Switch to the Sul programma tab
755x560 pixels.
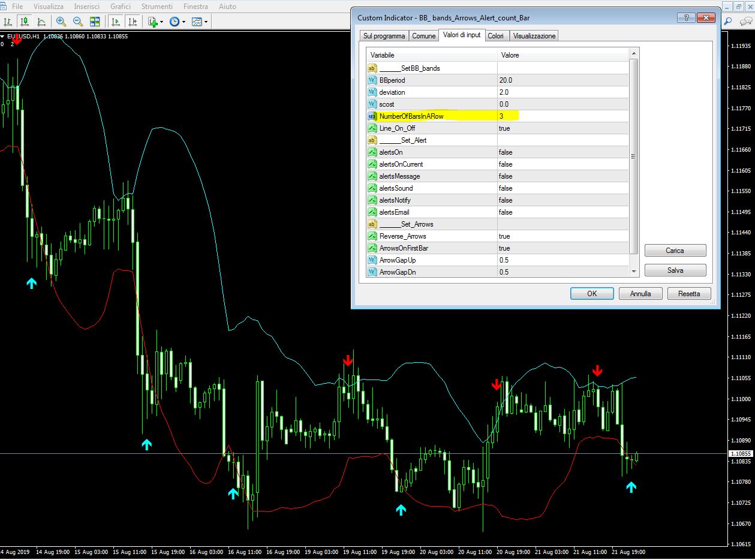[x=384, y=36]
